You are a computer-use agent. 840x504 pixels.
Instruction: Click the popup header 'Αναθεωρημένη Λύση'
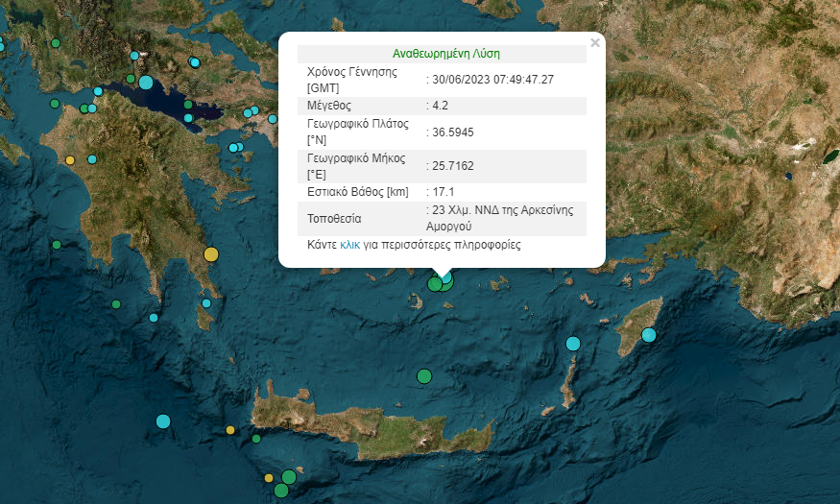[x=446, y=54]
